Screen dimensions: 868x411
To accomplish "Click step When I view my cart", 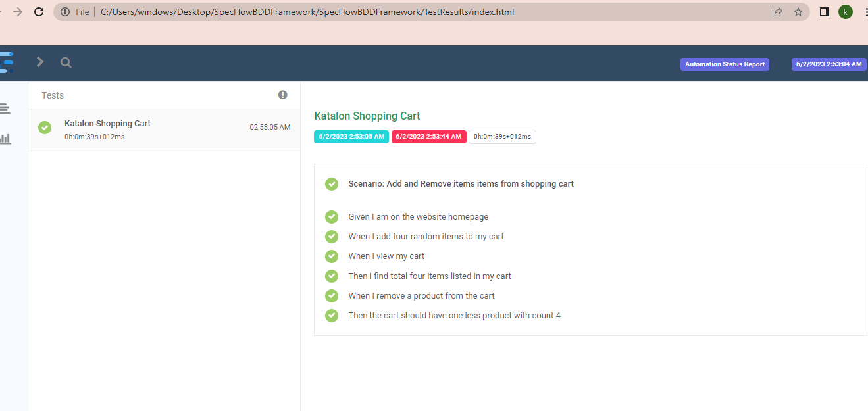I will tap(387, 256).
